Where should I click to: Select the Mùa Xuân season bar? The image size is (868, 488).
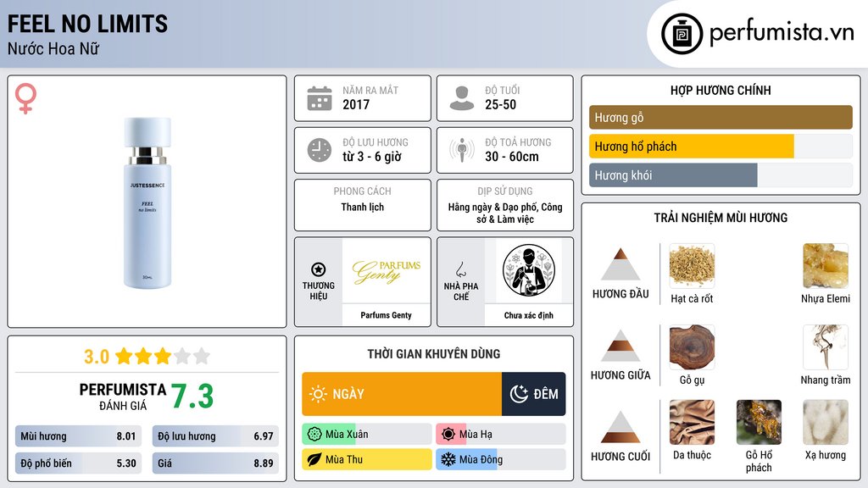tap(366, 435)
